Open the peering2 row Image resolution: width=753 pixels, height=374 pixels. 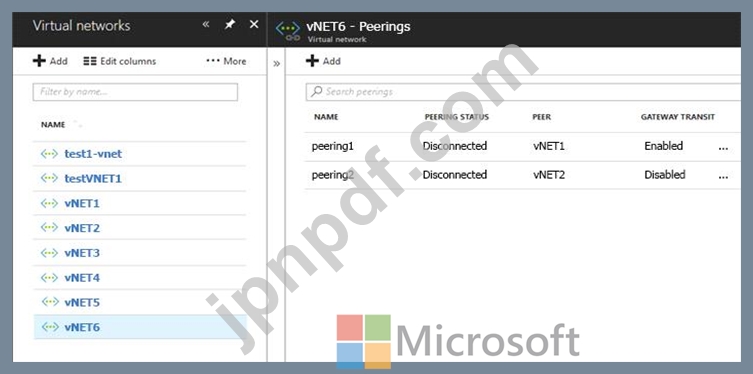(x=522, y=175)
